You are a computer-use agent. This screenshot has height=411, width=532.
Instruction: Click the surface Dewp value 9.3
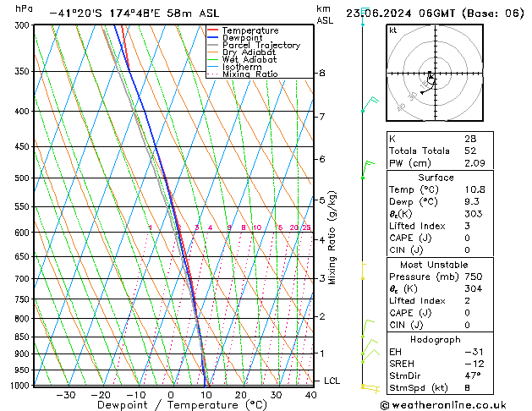pos(472,202)
